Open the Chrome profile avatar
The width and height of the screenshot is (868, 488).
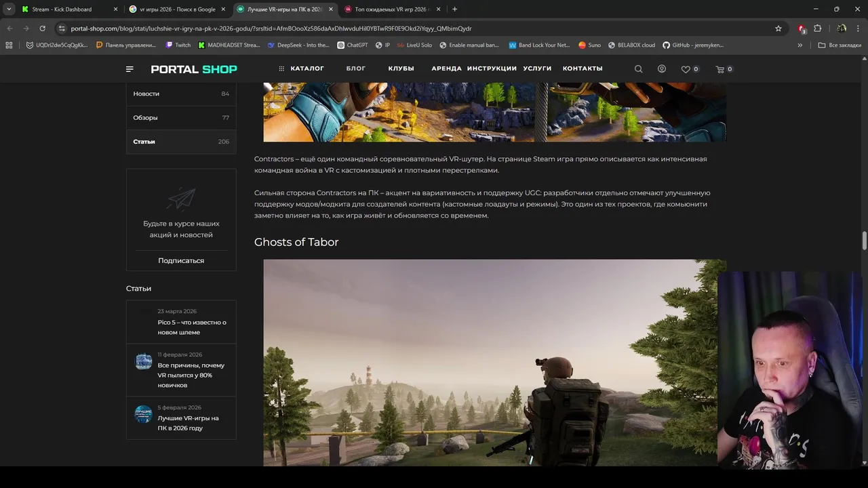click(842, 28)
